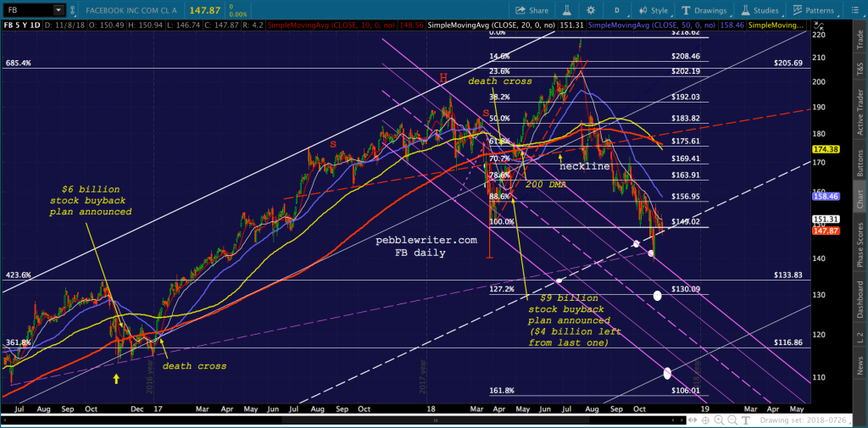Click the red H head marker
Viewport: 868px width, 428px height.
point(442,78)
